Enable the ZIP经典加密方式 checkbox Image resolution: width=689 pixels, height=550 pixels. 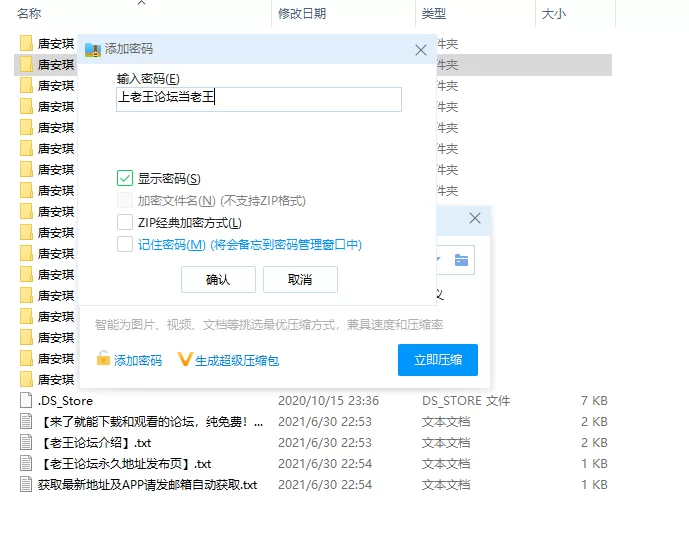click(x=125, y=222)
